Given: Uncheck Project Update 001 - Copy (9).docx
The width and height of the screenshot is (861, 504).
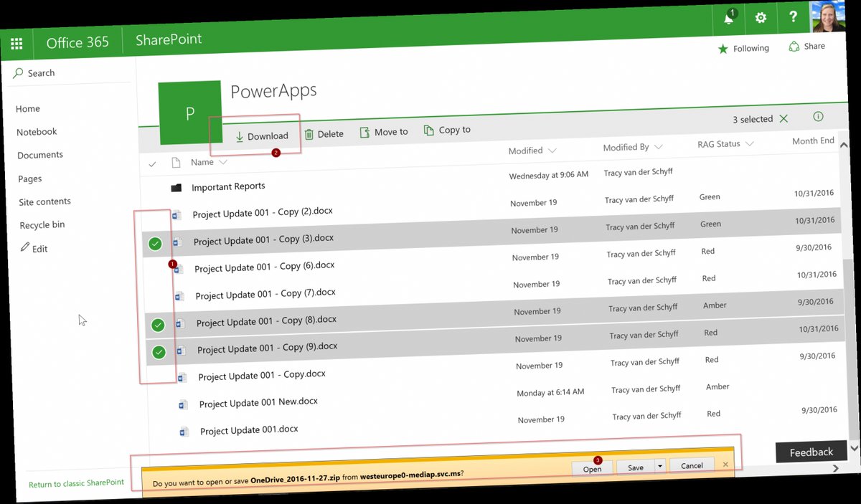Looking at the screenshot, I should 159,352.
